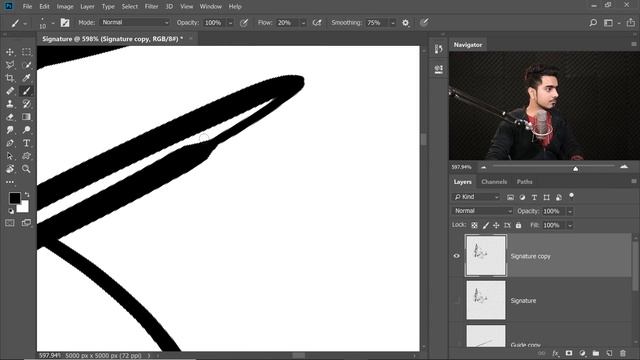Image resolution: width=640 pixels, height=360 pixels.
Task: Open the tool preset picker arrow
Action: point(25,23)
